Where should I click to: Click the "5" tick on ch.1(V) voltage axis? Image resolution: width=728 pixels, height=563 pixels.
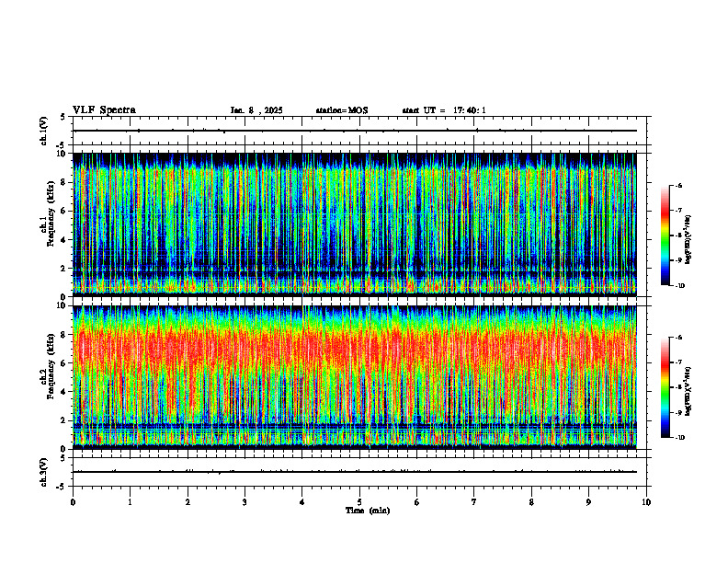(x=63, y=117)
